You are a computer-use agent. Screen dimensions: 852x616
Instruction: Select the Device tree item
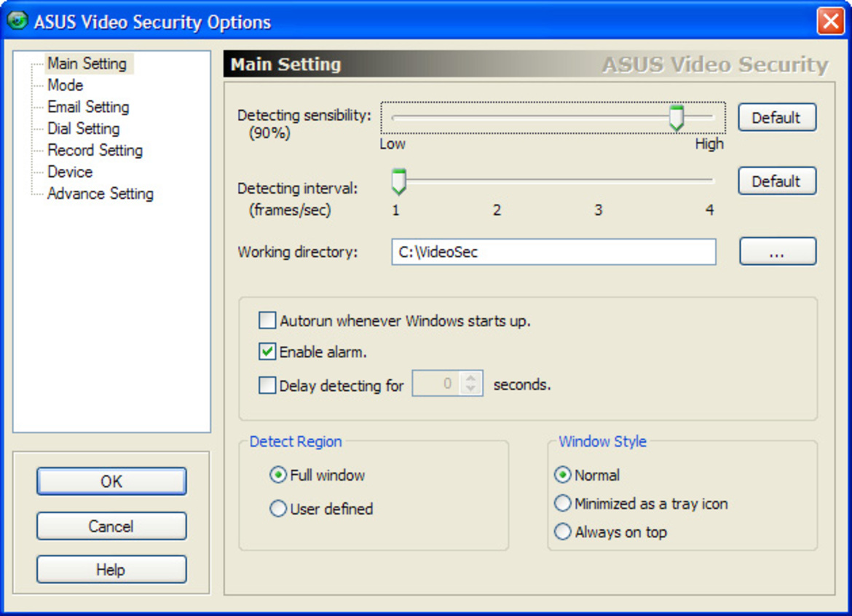pyautogui.click(x=70, y=172)
